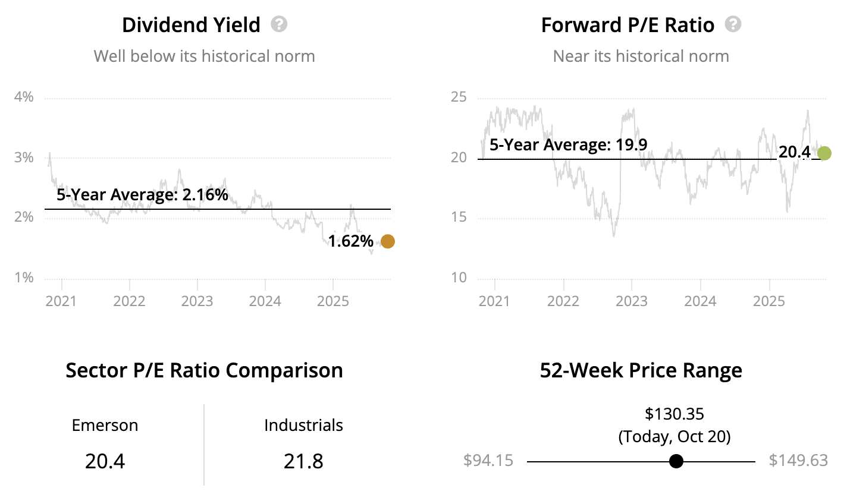Click the black dot on 52-week price range
The height and width of the screenshot is (504, 847).
[x=676, y=461]
